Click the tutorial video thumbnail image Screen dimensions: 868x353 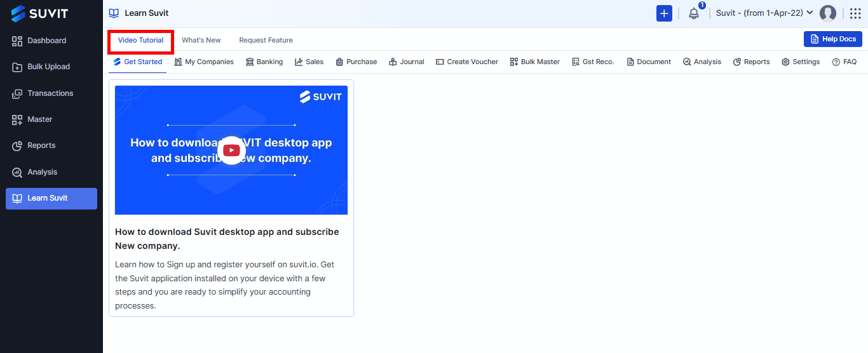tap(231, 150)
